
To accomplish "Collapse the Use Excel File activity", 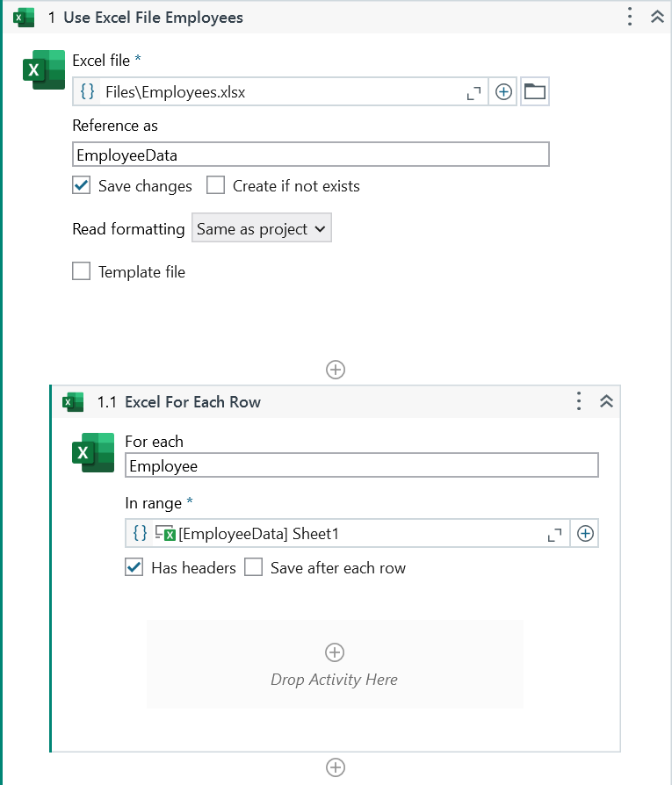I will (x=657, y=16).
